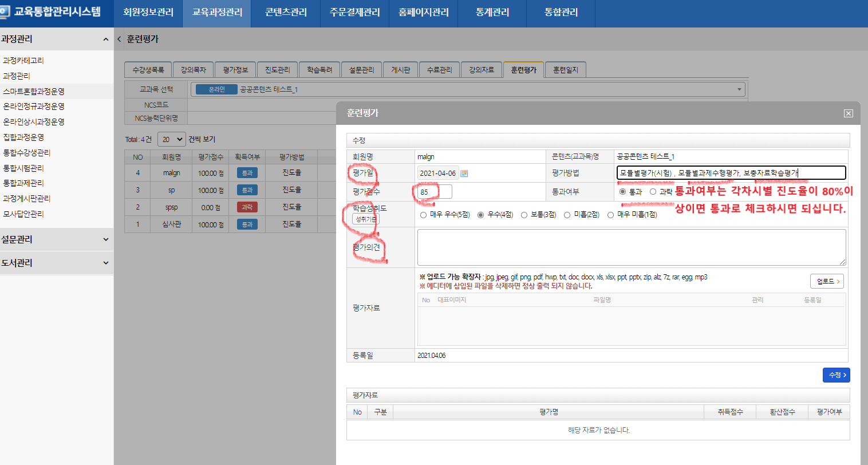Image resolution: width=868 pixels, height=465 pixels.
Task: Expand the 도서관리 sidebar section
Action: tap(105, 263)
